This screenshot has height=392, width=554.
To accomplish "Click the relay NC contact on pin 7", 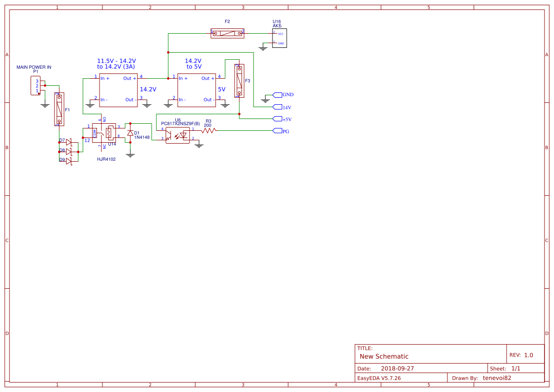I will click(x=101, y=146).
